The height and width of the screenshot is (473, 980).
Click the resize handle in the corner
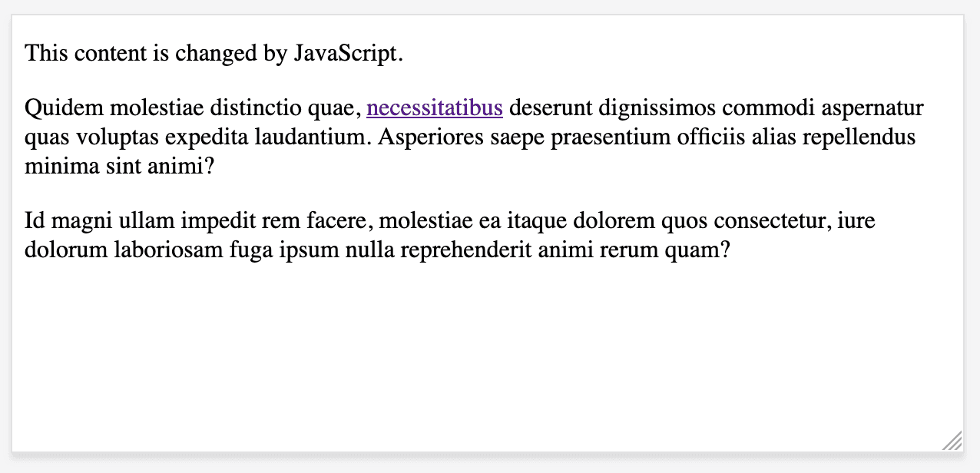click(952, 441)
